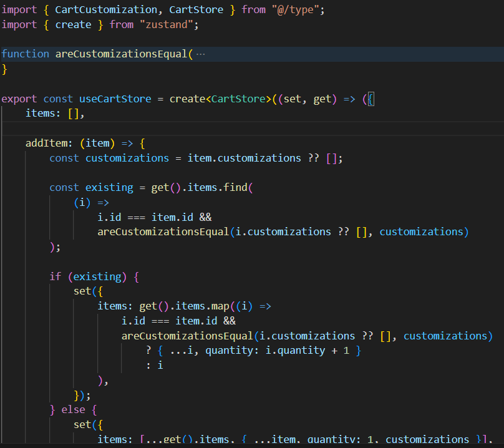Click the closing yellow brace of the folded function
Screen dimensions: 504x448
4,69
